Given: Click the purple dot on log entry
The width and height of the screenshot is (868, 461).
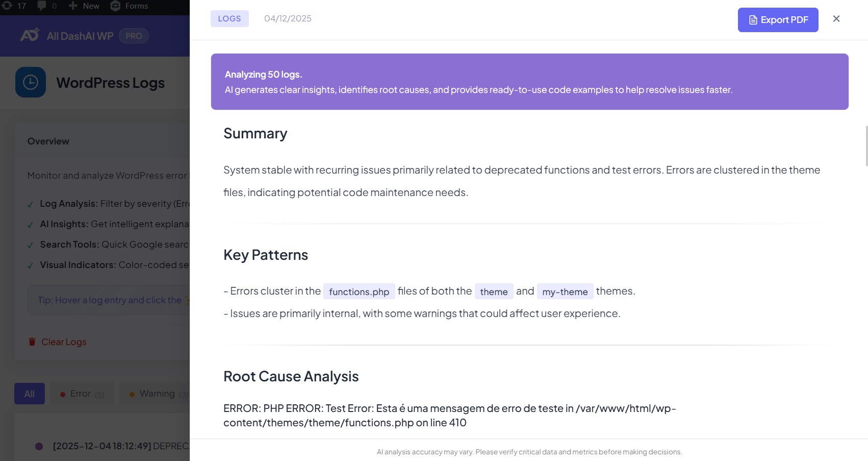Looking at the screenshot, I should tap(39, 446).
